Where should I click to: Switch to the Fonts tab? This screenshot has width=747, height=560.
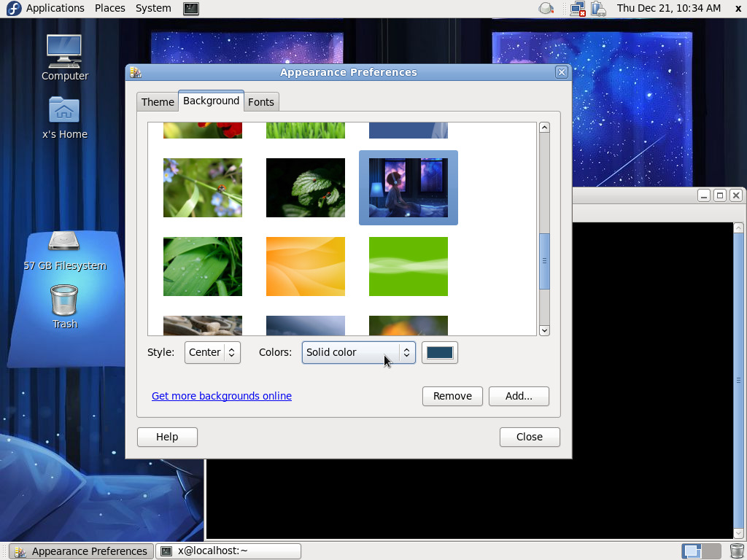261,102
